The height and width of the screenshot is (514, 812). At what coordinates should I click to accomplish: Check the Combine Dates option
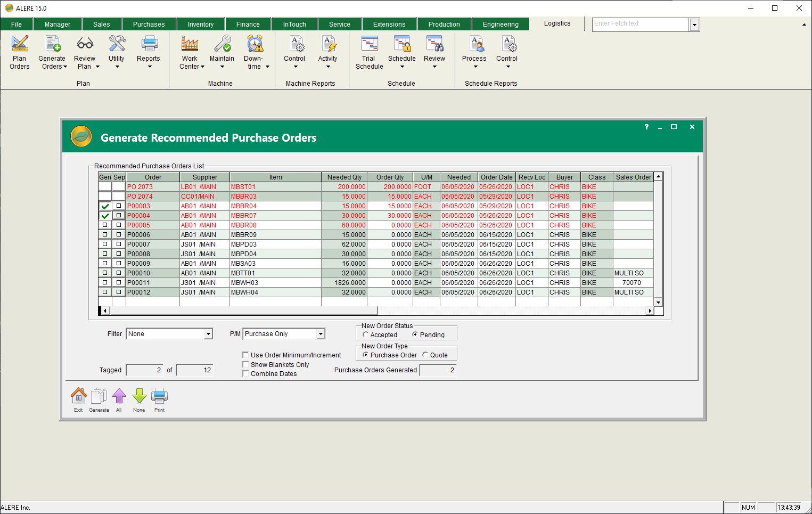pyautogui.click(x=245, y=373)
